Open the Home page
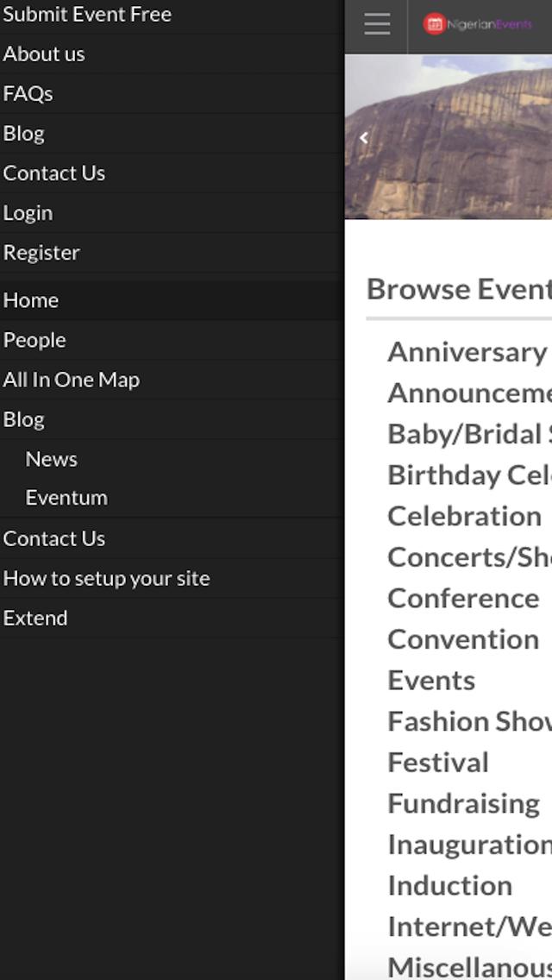The width and height of the screenshot is (552, 980). (31, 299)
